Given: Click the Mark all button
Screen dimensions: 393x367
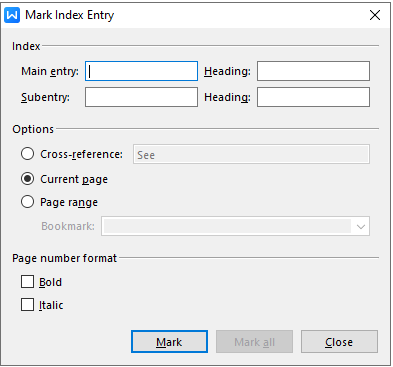Looking at the screenshot, I should point(254,342).
